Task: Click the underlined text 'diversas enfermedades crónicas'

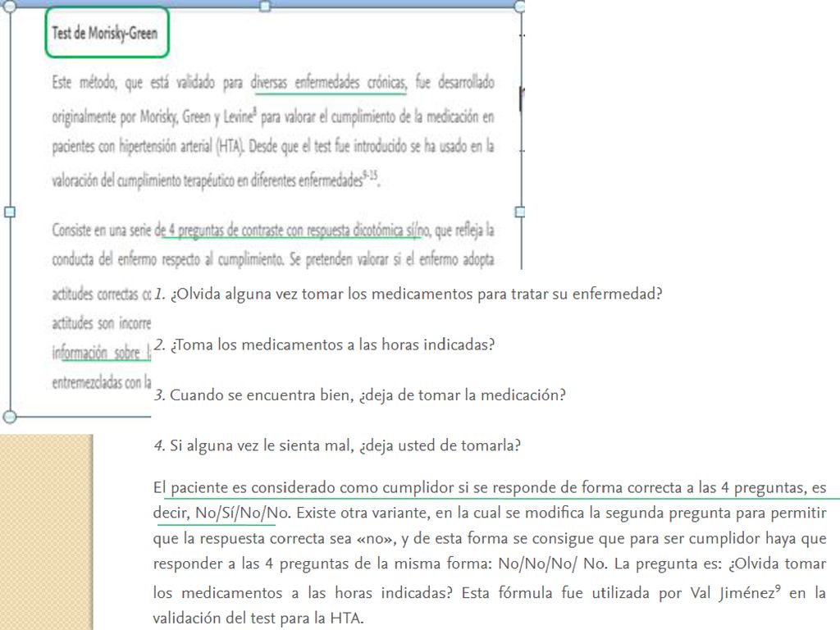Action: [x=328, y=83]
